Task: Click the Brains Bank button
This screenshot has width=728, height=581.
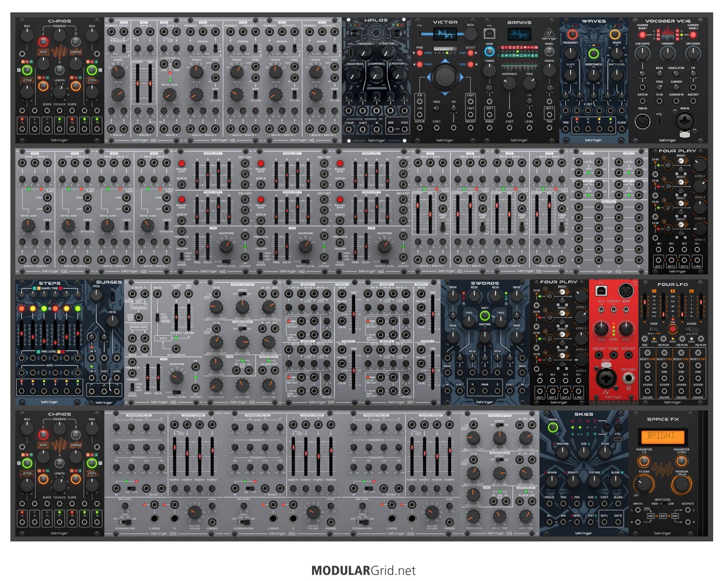Action: (489, 51)
